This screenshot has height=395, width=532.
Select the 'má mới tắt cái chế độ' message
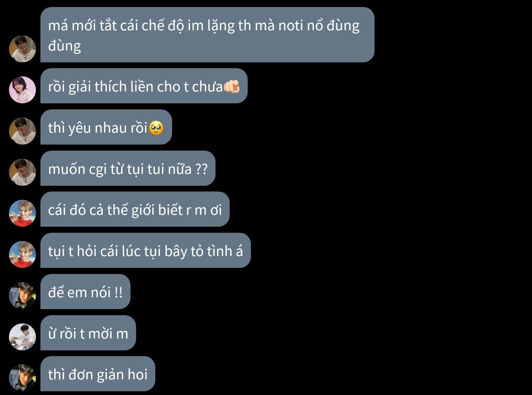point(207,35)
